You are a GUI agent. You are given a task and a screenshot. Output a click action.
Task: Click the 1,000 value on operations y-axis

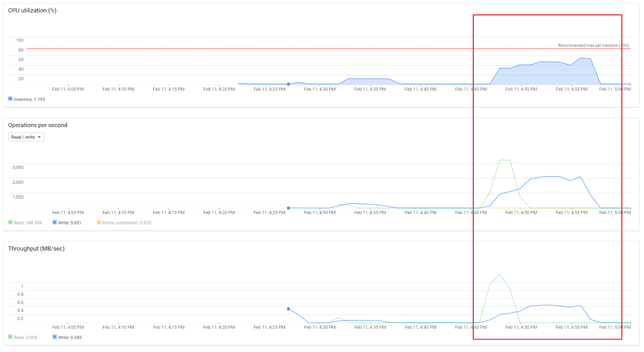[x=18, y=197]
